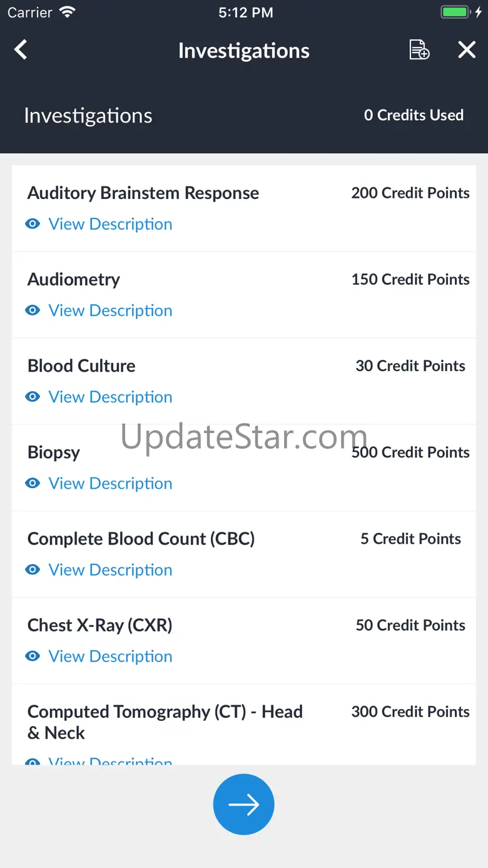Tap the battery icon in status bar

point(455,13)
